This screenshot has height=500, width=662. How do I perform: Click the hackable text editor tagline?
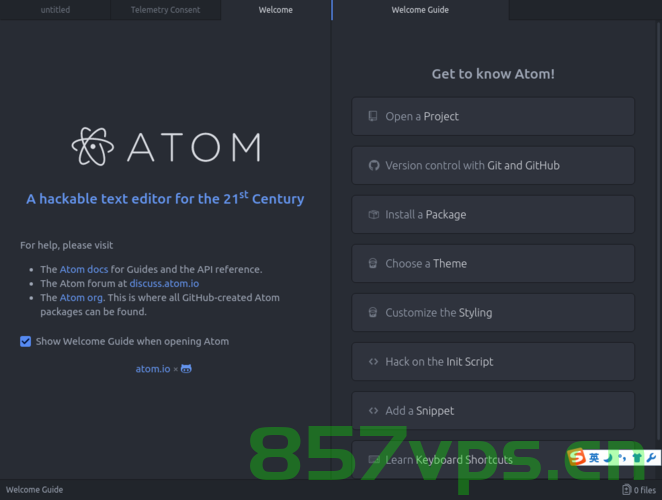(165, 198)
